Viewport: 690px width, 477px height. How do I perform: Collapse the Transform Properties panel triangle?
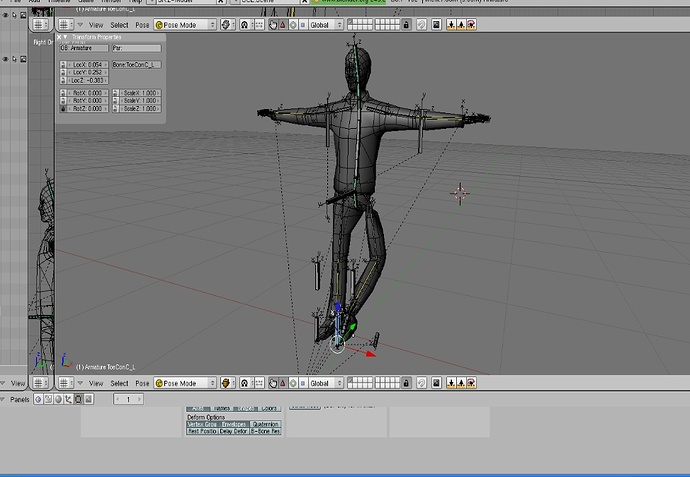tap(66, 37)
